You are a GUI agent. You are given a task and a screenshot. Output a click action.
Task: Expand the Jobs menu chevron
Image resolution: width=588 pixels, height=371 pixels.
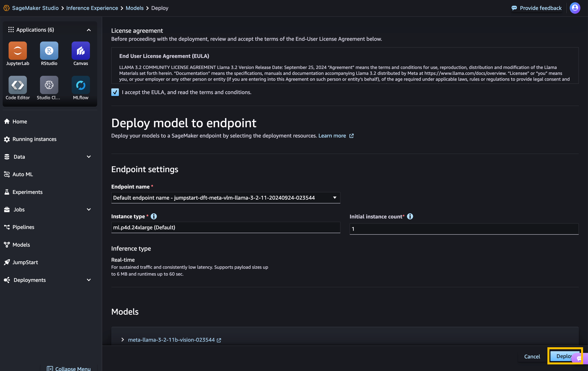(89, 209)
